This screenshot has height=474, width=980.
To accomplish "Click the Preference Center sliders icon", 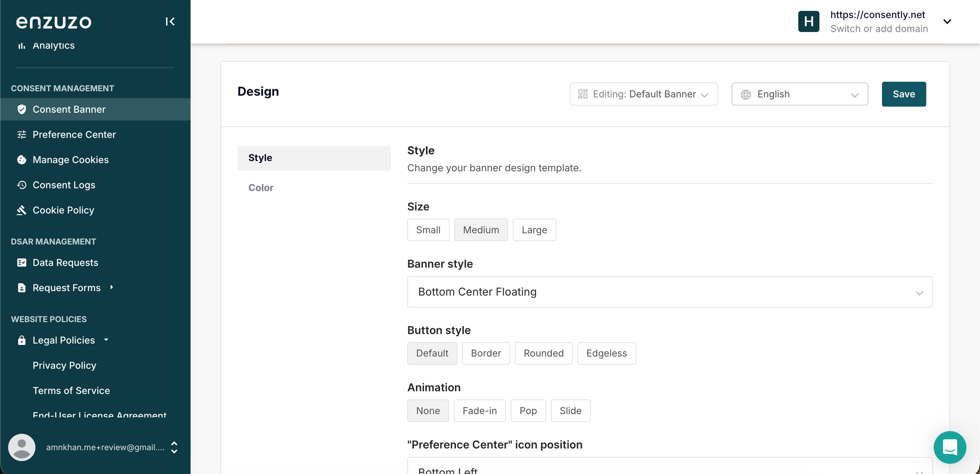I will (x=22, y=134).
